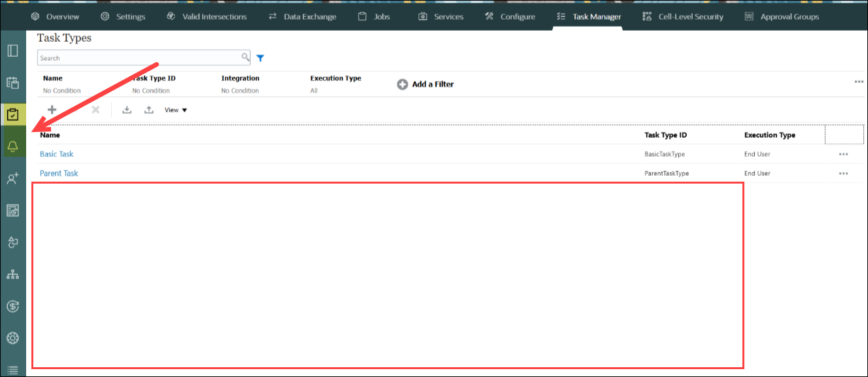868x377 pixels.
Task: Open the Cell-Level Security tab
Action: pyautogui.click(x=682, y=16)
